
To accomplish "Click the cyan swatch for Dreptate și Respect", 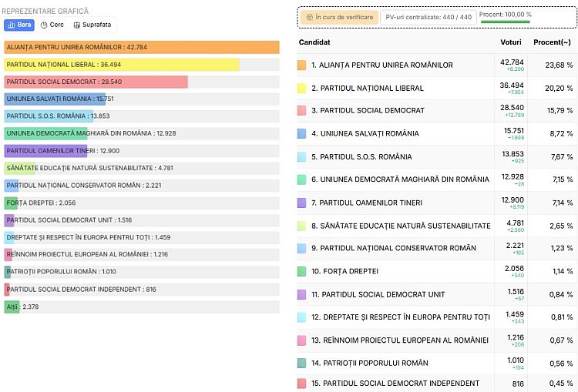I will (x=301, y=317).
